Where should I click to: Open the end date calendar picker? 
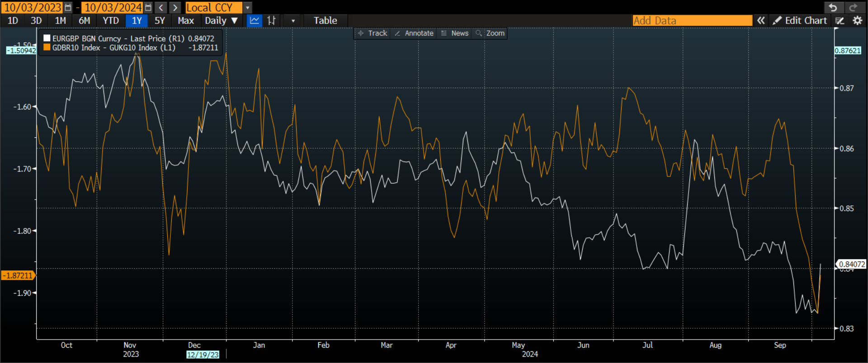148,8
